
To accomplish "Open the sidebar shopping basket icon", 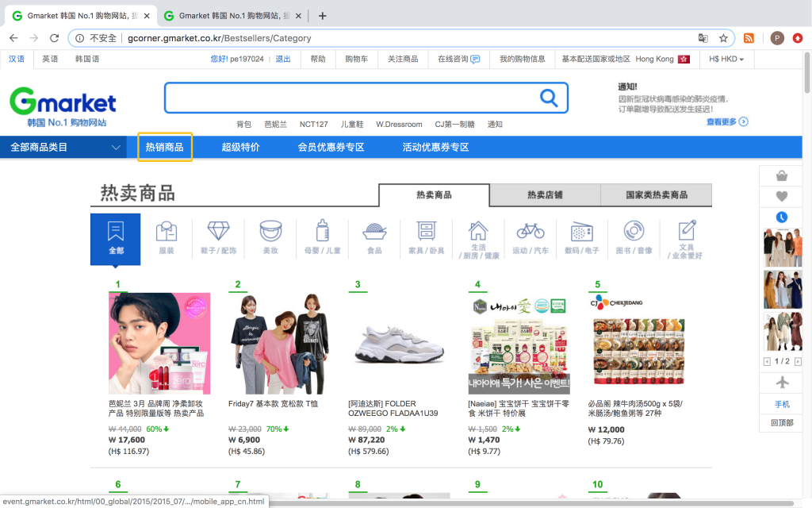I will click(782, 176).
